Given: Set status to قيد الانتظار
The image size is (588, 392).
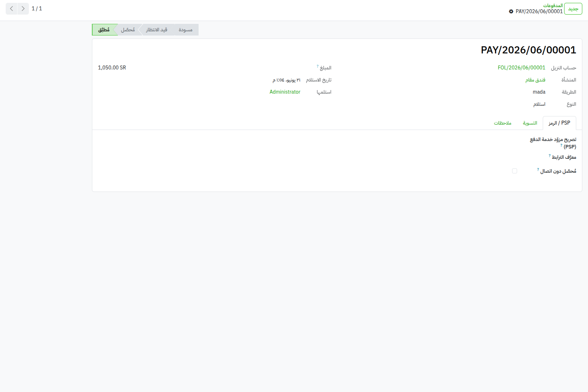Looking at the screenshot, I should click(156, 30).
